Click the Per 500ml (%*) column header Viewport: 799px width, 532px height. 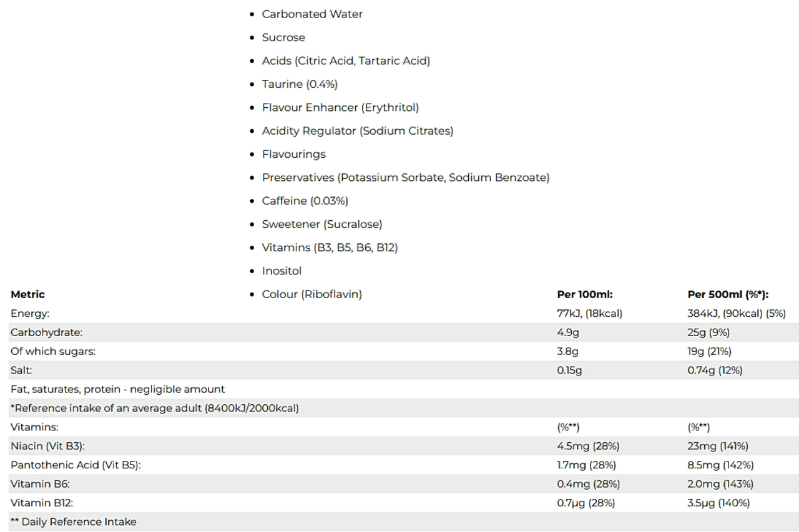click(x=728, y=294)
